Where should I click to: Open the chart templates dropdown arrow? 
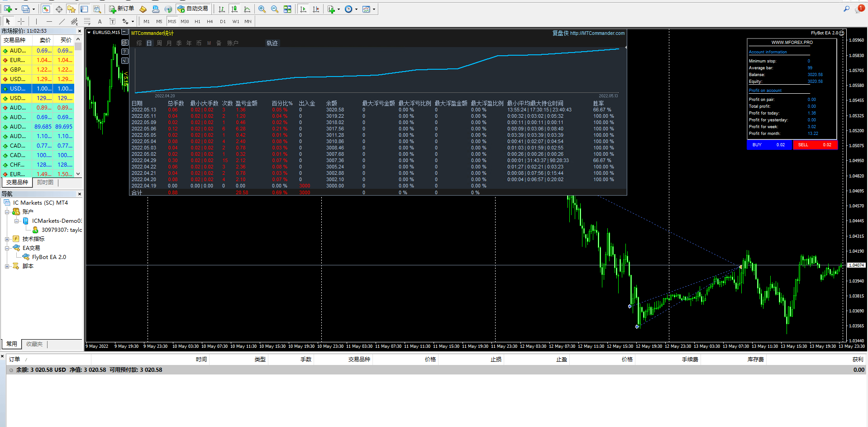[x=374, y=9]
